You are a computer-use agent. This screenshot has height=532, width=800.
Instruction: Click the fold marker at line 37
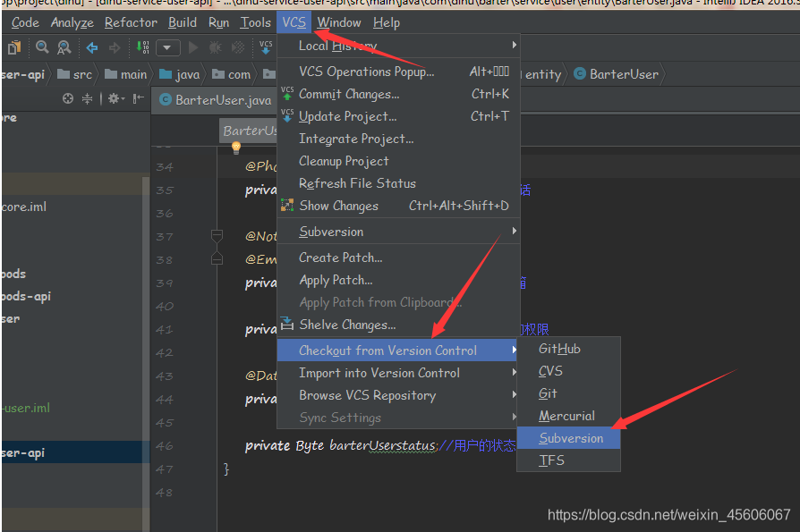click(x=217, y=236)
